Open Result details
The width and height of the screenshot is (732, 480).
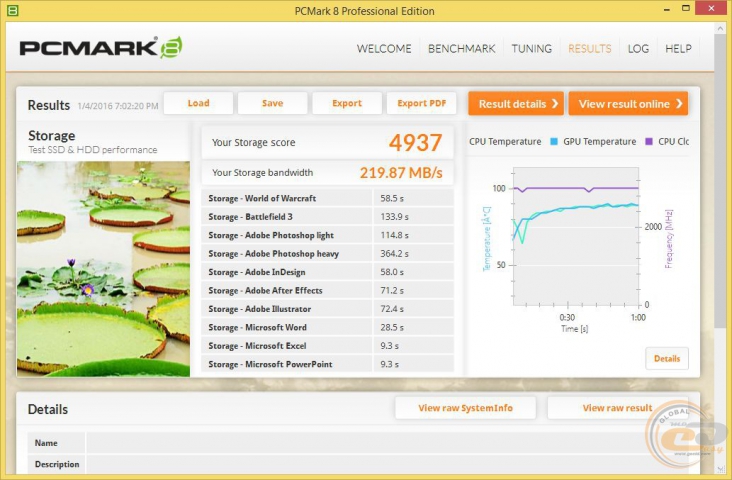[516, 104]
